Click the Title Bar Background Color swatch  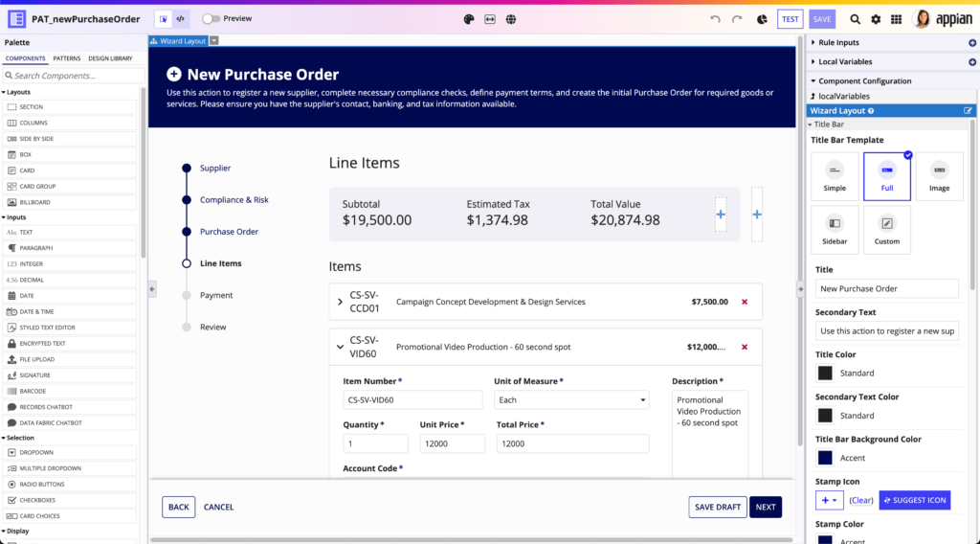[824, 458]
